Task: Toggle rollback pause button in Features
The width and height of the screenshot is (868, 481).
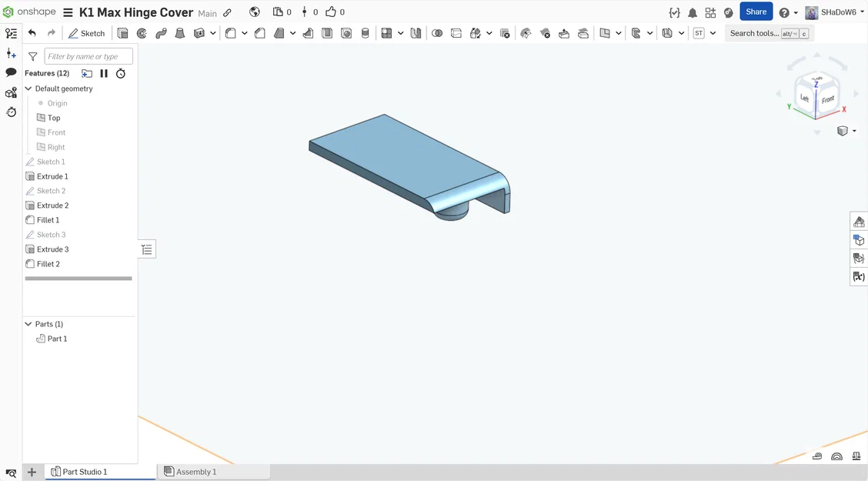Action: (104, 73)
